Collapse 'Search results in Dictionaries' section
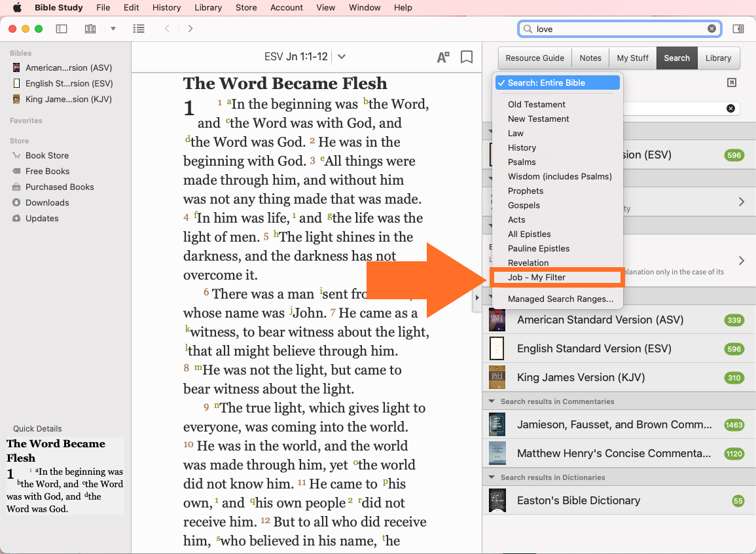 [x=492, y=477]
